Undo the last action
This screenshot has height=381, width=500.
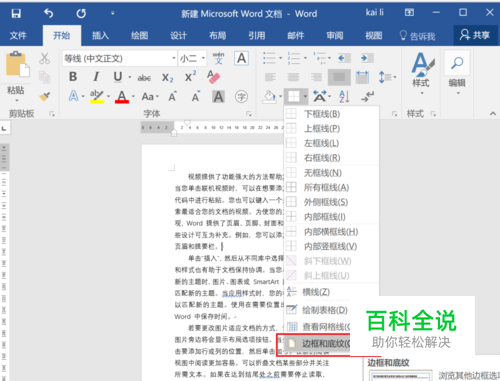tap(48, 13)
